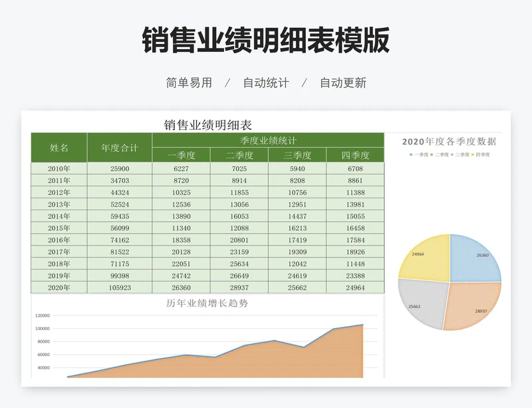Screen dimensions: 532x408
Task: Click the 三季度 pie legend entry
Action: point(460,154)
